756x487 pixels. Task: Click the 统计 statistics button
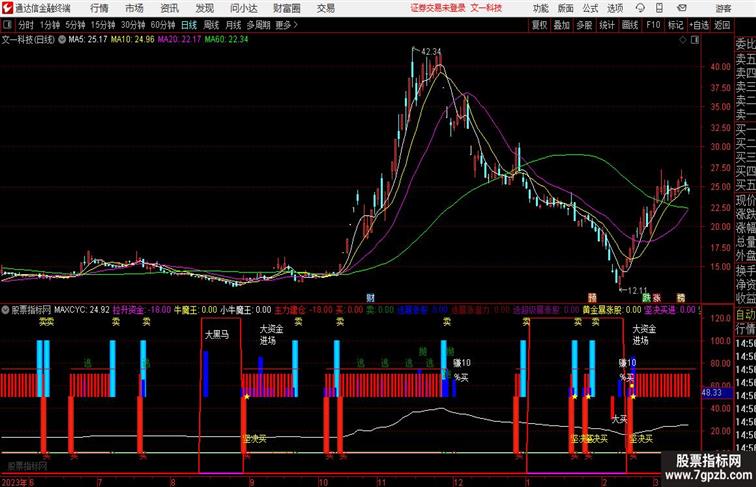point(607,25)
